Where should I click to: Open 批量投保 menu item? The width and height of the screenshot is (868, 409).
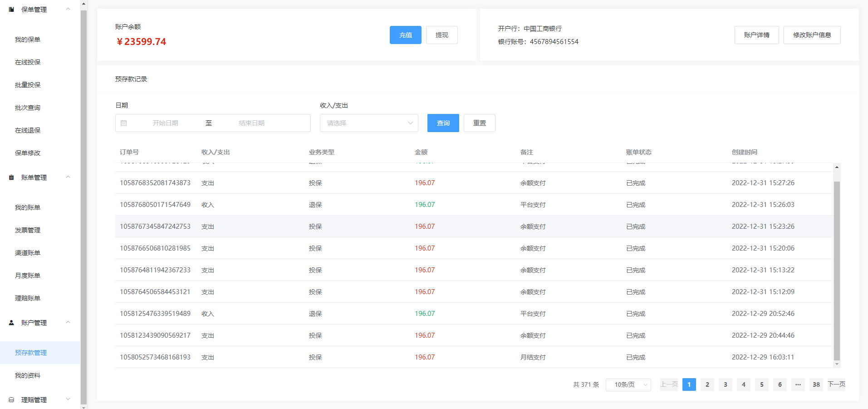coord(28,85)
